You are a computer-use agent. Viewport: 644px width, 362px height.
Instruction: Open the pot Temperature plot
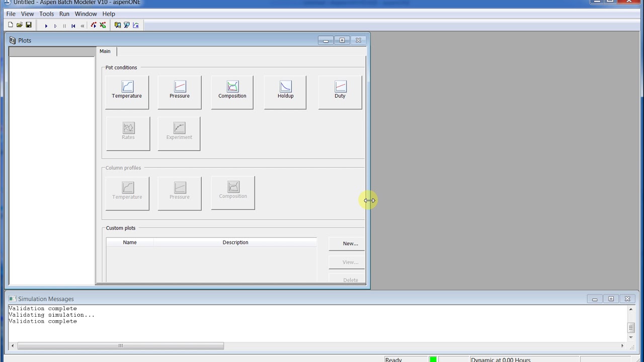click(x=127, y=92)
